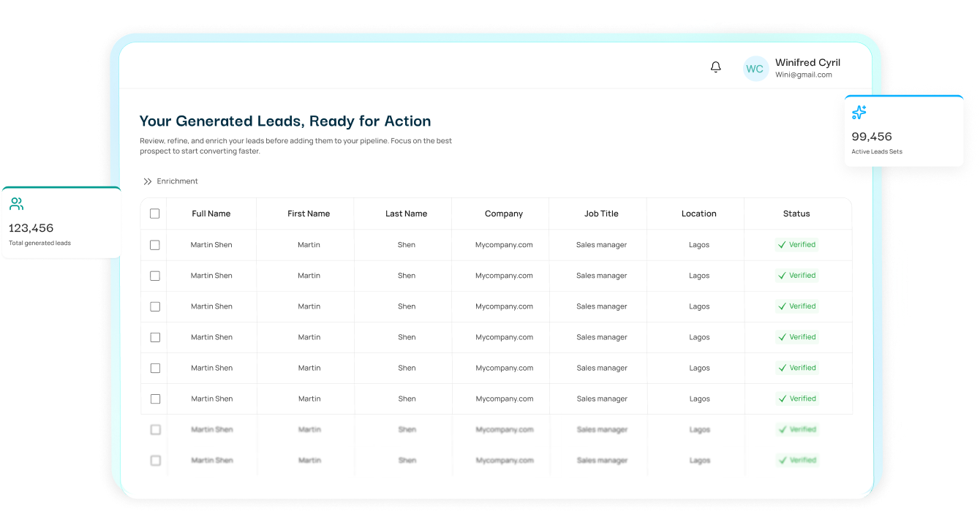Screen dimensions: 980x525
Task: Click the Company column header
Action: tap(504, 214)
